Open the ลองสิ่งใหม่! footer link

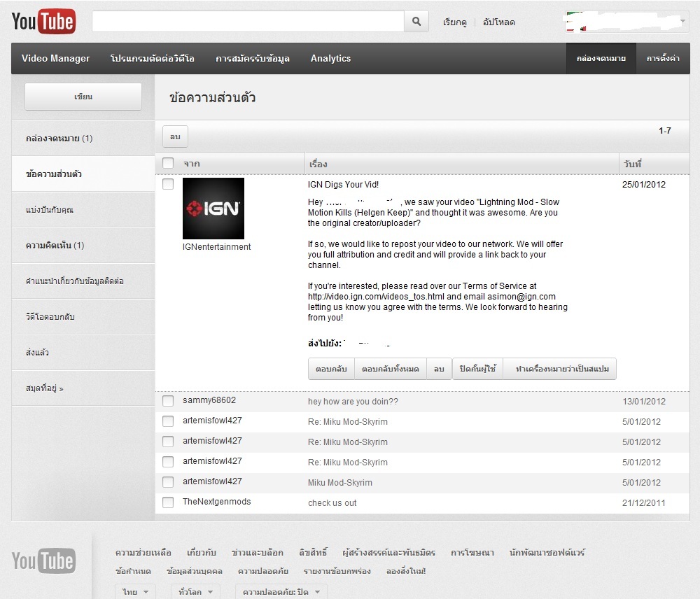point(406,571)
